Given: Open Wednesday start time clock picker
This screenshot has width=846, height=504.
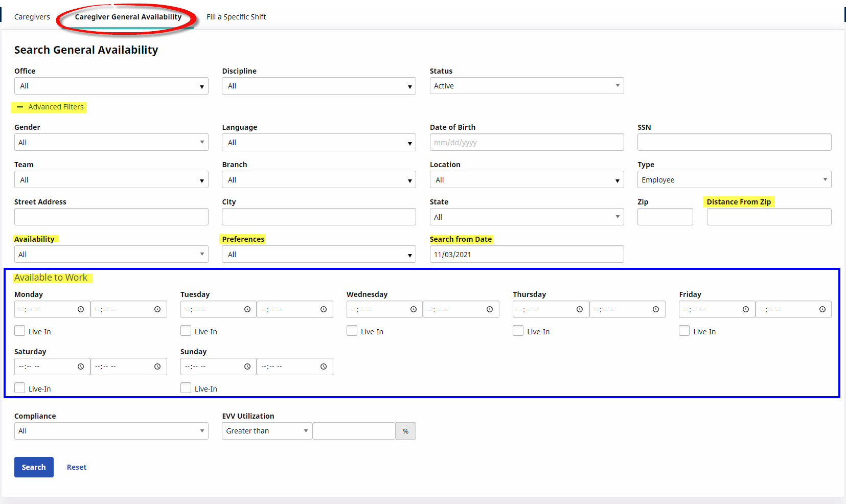Looking at the screenshot, I should (x=414, y=309).
